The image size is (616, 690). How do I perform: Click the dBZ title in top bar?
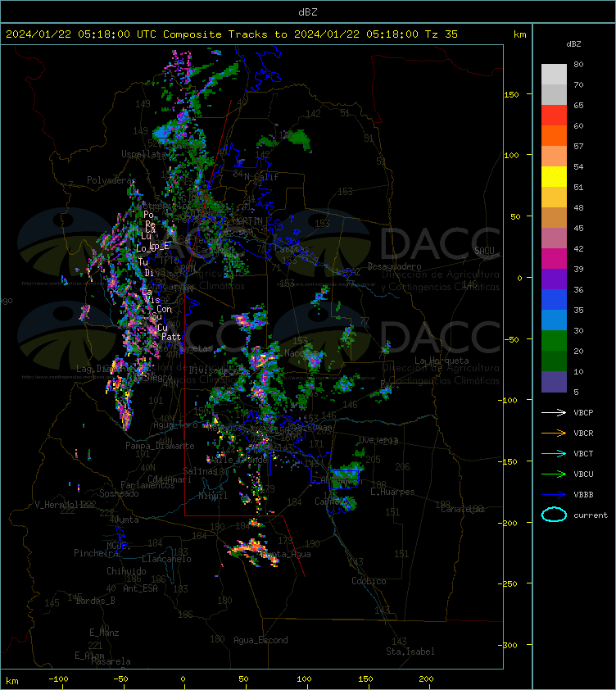[307, 12]
